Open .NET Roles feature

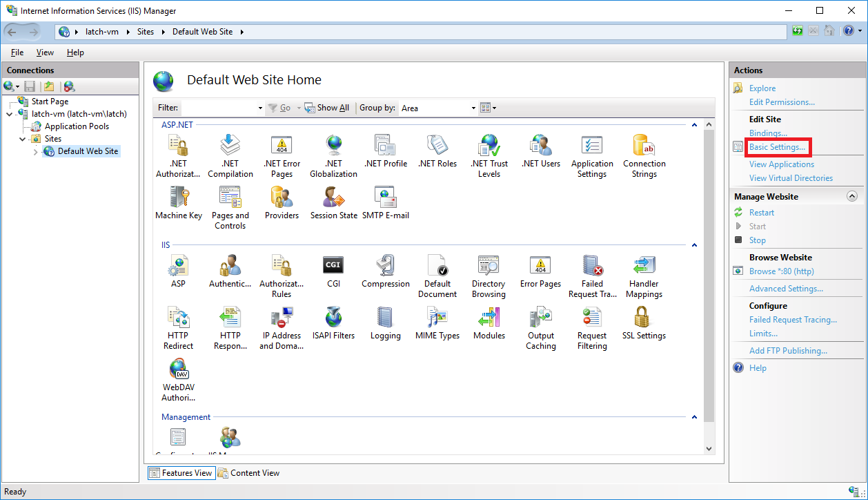tap(437, 151)
